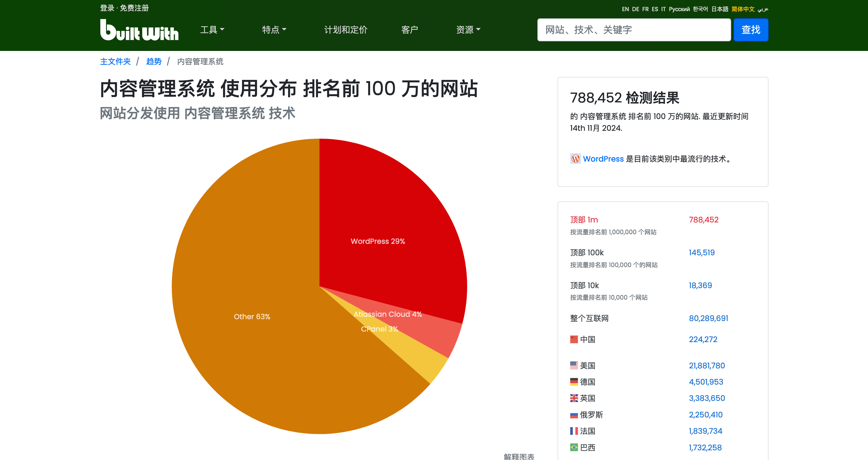Click the Brazil flag icon
868x460 pixels.
coord(574,448)
